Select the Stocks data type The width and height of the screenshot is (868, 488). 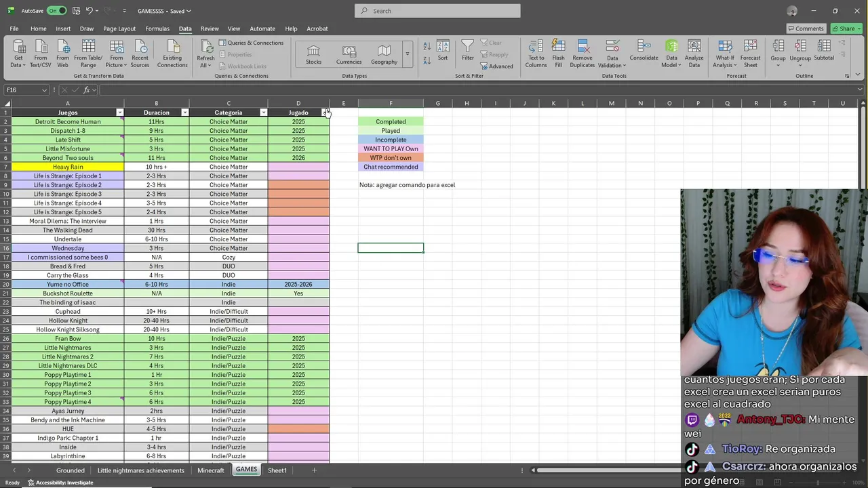click(x=313, y=55)
